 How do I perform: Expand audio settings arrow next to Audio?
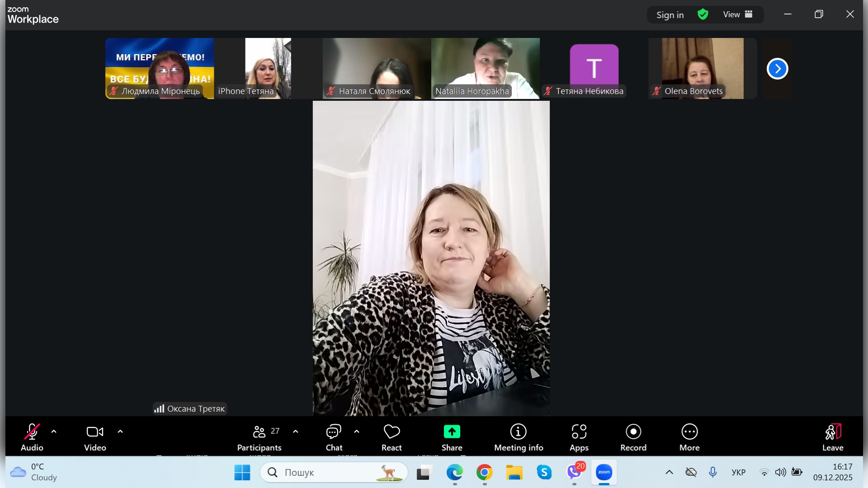[54, 432]
